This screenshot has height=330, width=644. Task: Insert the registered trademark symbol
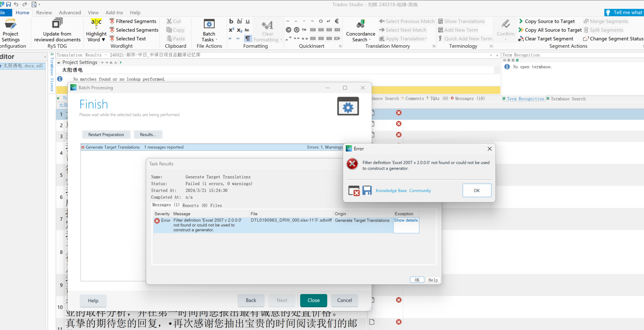tap(297, 30)
